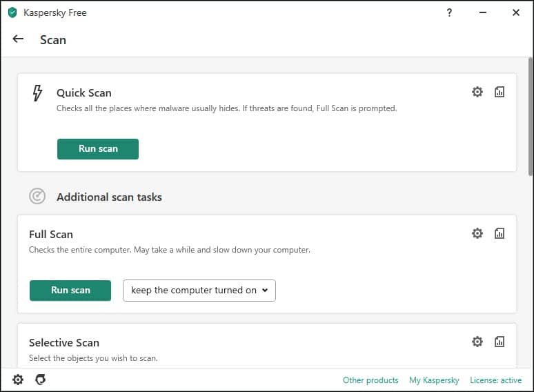Open support agent icon in footer
Viewport: 534px width, 392px height.
(41, 380)
